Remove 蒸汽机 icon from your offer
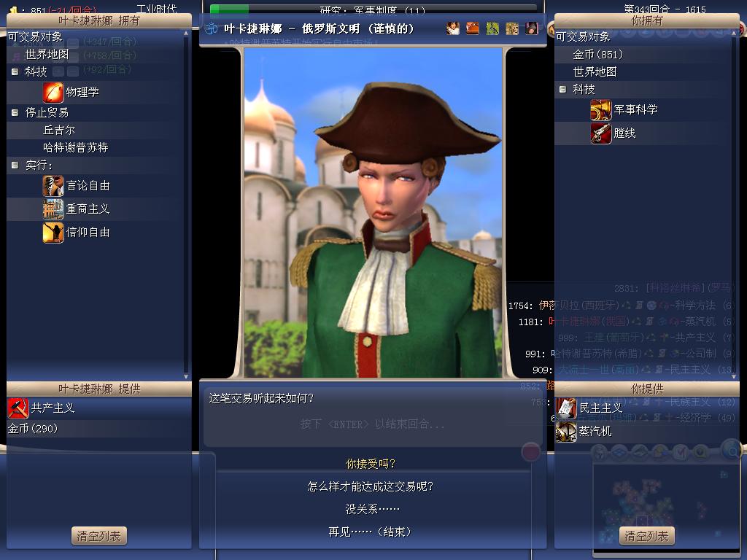This screenshot has height=560, width=747. (566, 432)
